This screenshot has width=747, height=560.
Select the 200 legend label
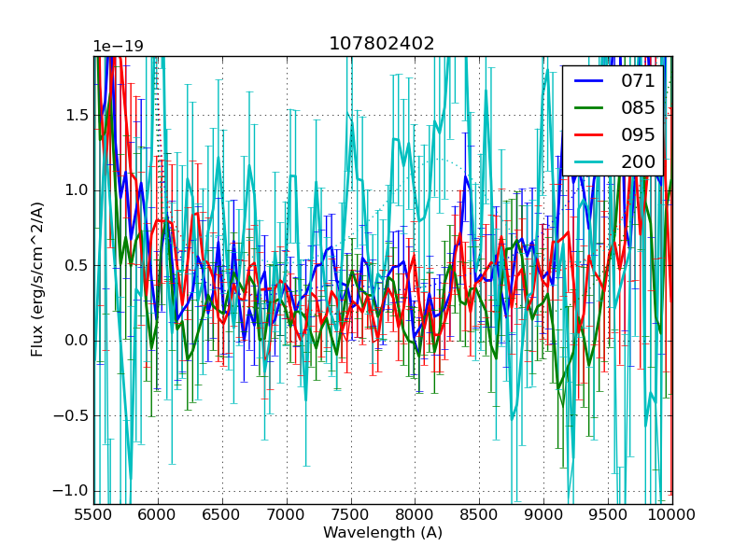point(638,161)
